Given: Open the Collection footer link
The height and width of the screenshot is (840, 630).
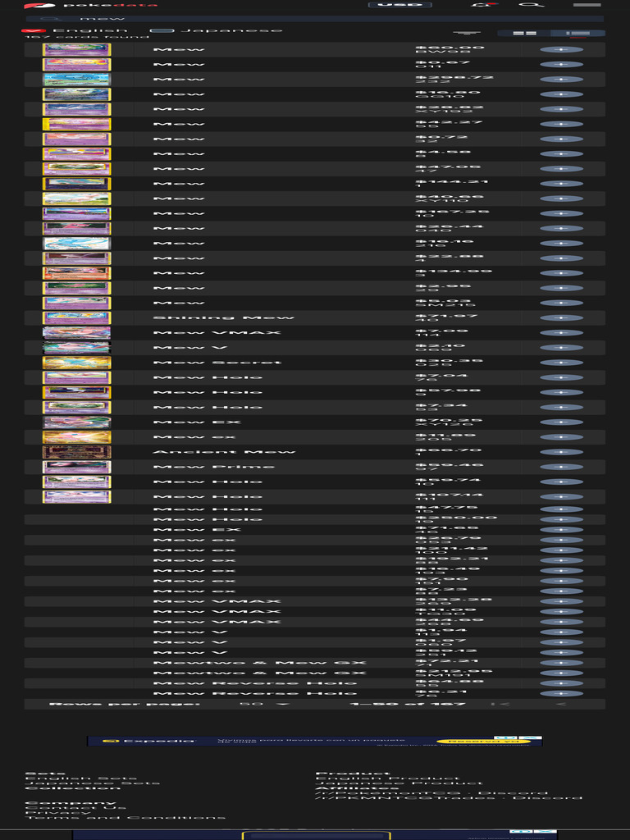Looking at the screenshot, I should (73, 788).
